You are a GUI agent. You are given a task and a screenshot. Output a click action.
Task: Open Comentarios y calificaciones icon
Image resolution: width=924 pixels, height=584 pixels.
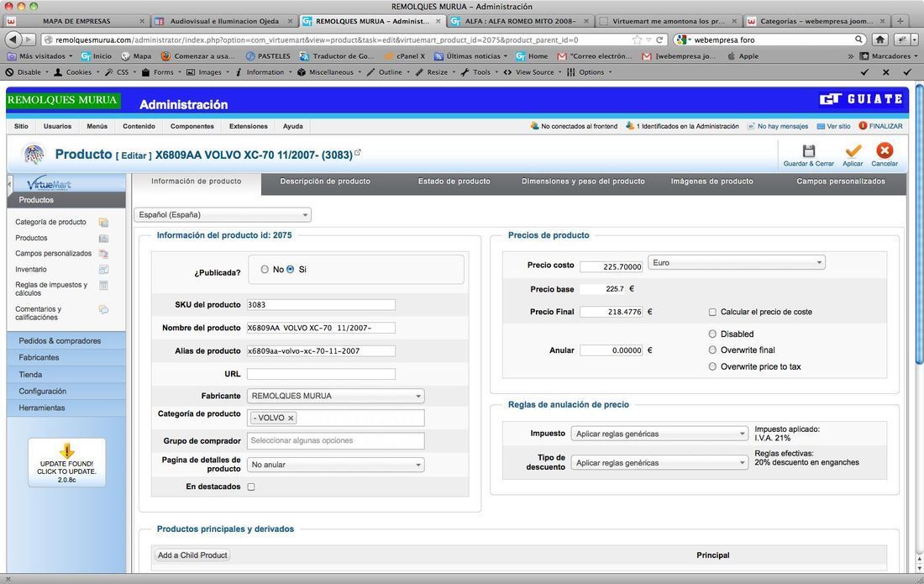(x=103, y=309)
